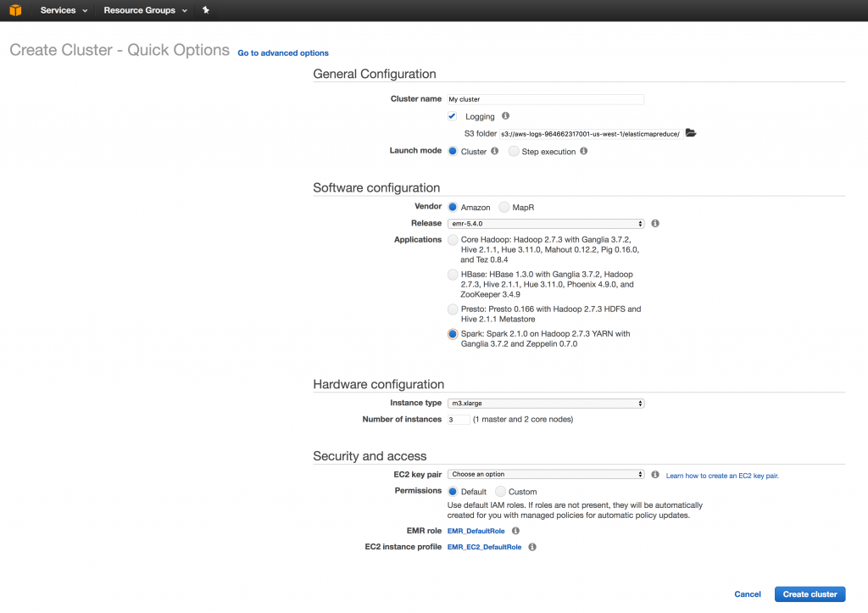Click the Cluster name input field
This screenshot has height=613, width=868.
coord(546,99)
